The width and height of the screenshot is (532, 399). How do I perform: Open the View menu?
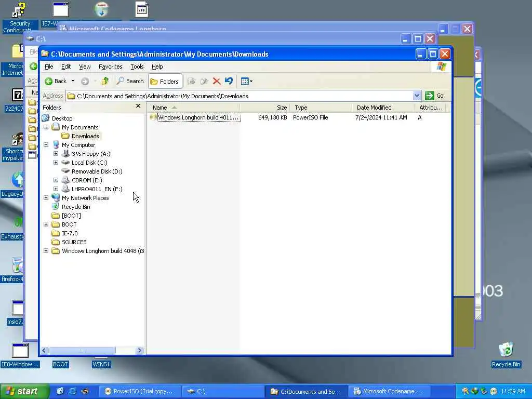point(85,66)
